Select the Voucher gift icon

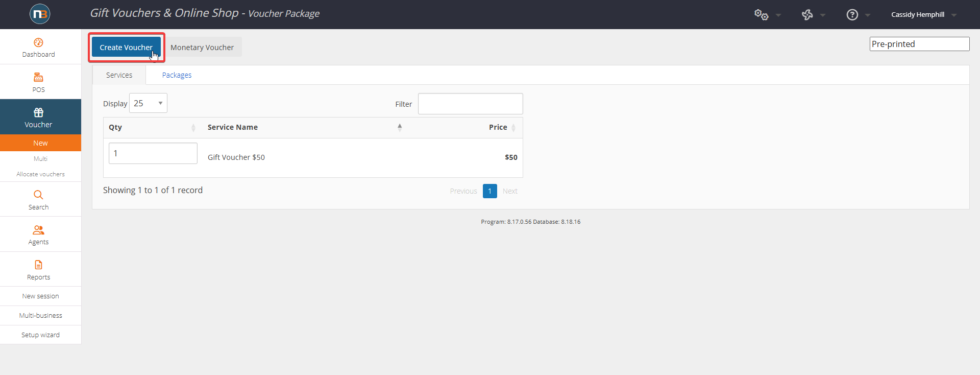click(38, 112)
